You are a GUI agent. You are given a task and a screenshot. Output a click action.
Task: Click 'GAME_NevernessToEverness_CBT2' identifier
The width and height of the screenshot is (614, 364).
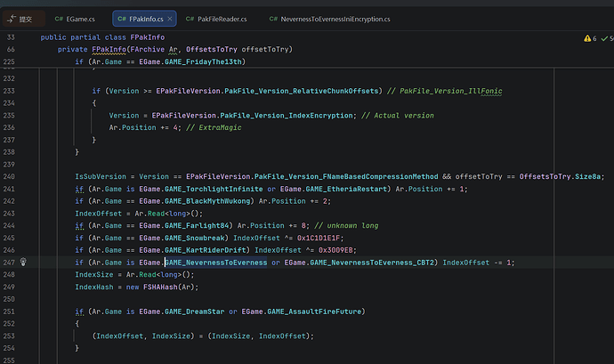(372, 263)
